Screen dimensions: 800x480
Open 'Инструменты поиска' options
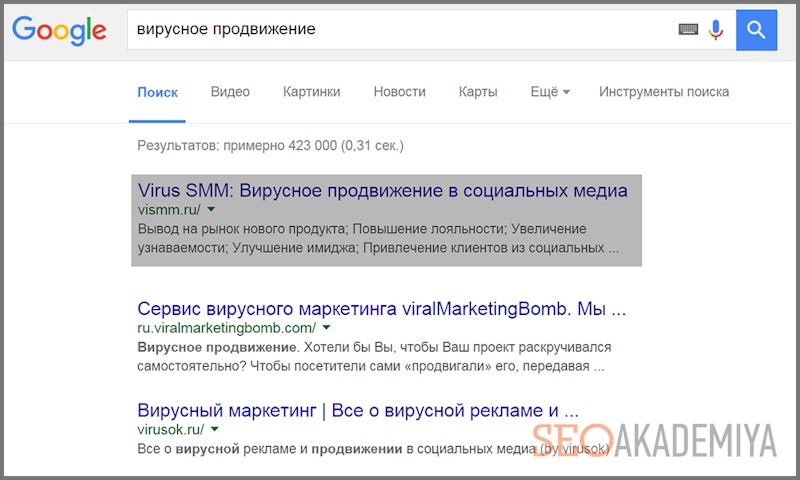[664, 92]
